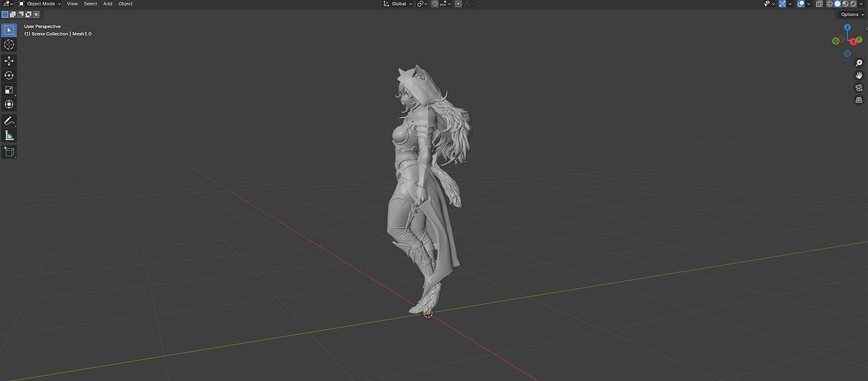Image resolution: width=868 pixels, height=381 pixels.
Task: Open the Object menu
Action: [125, 3]
